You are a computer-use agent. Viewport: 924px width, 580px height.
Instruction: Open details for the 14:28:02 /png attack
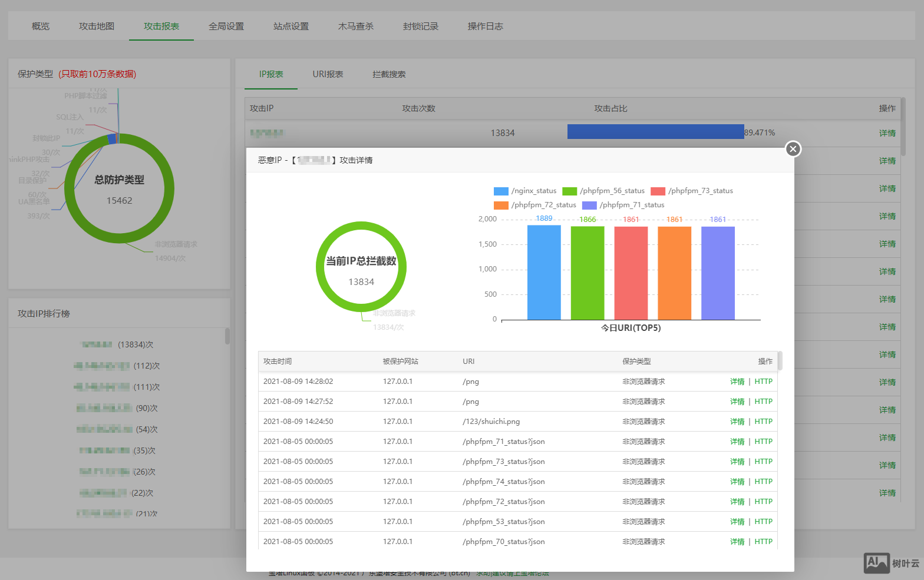point(737,382)
